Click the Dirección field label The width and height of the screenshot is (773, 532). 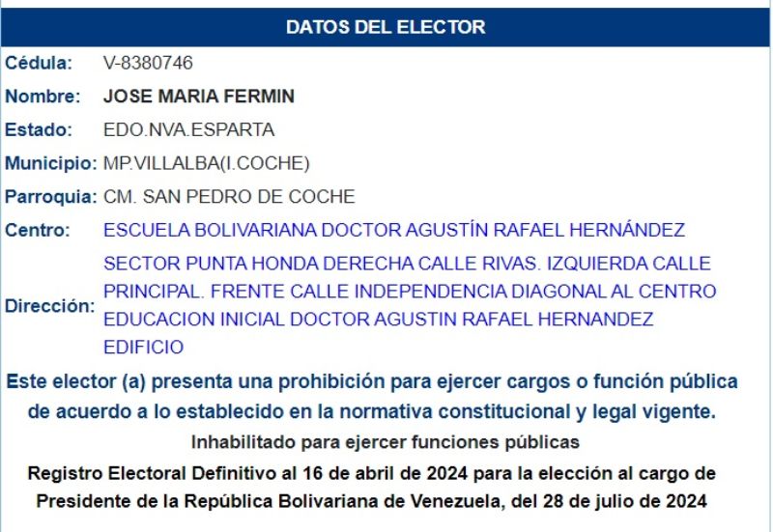(50, 306)
